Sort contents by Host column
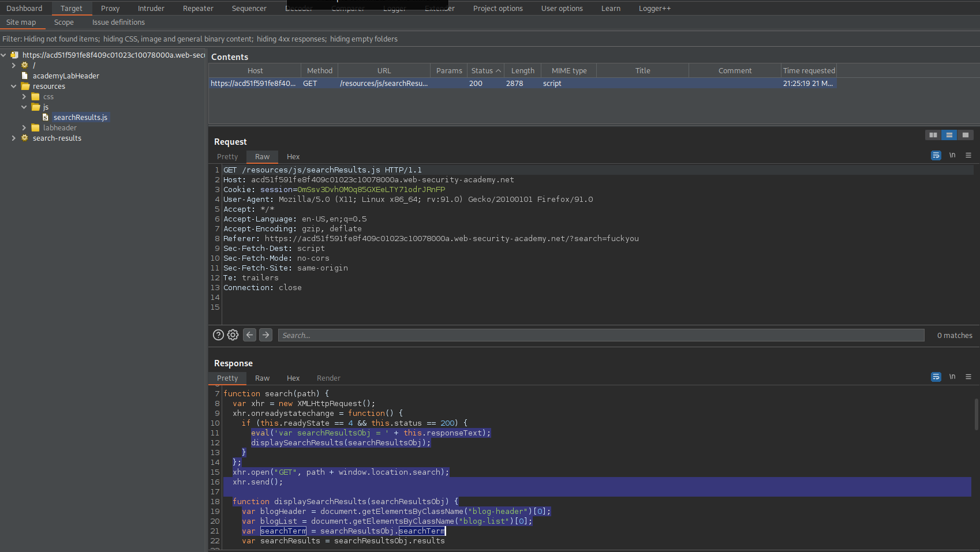The image size is (980, 552). pos(255,71)
